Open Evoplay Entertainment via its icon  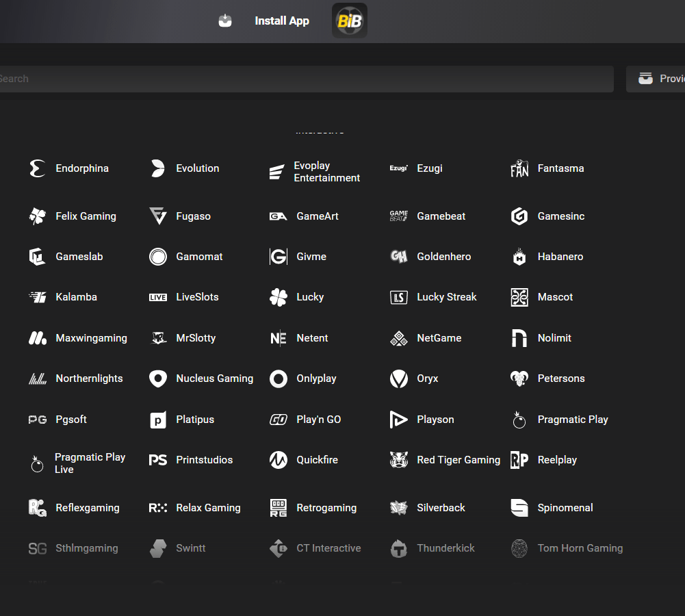[x=278, y=172]
